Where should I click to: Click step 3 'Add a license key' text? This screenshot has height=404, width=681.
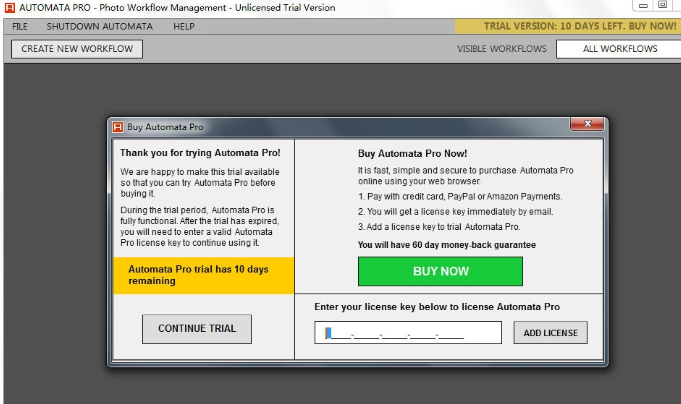439,227
